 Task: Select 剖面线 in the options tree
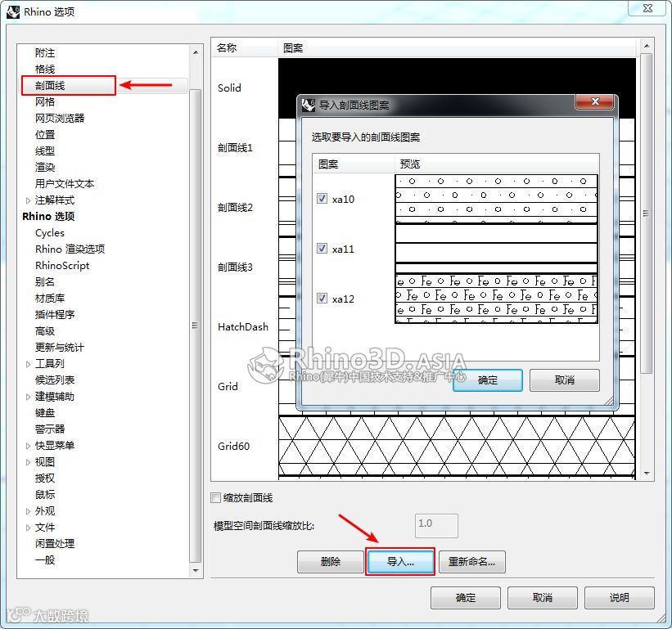coord(50,85)
